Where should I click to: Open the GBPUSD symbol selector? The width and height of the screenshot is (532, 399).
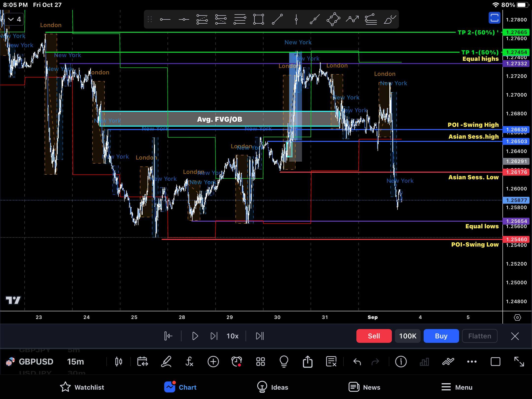point(36,362)
